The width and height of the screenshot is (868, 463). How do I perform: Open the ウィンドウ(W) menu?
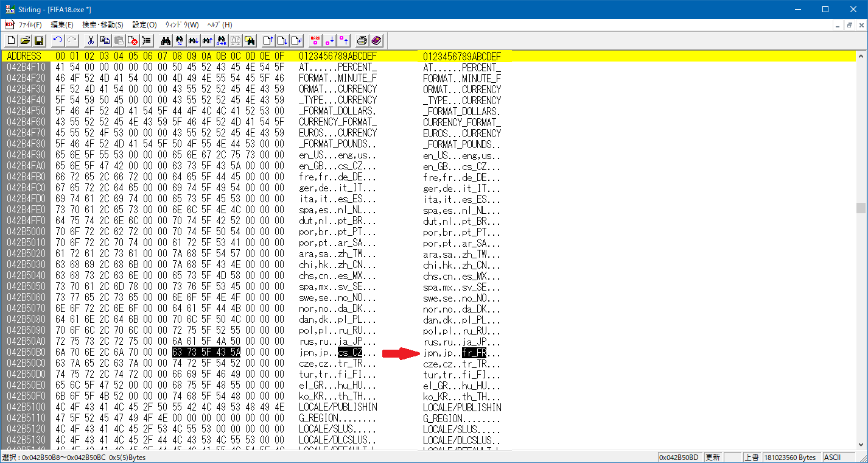[x=182, y=25]
